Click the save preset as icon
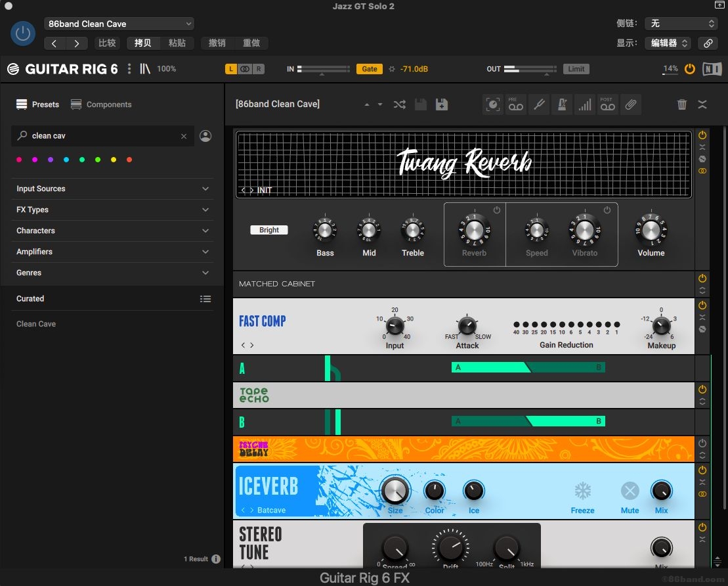Screen dimensions: 728x586 pyautogui.click(x=442, y=104)
